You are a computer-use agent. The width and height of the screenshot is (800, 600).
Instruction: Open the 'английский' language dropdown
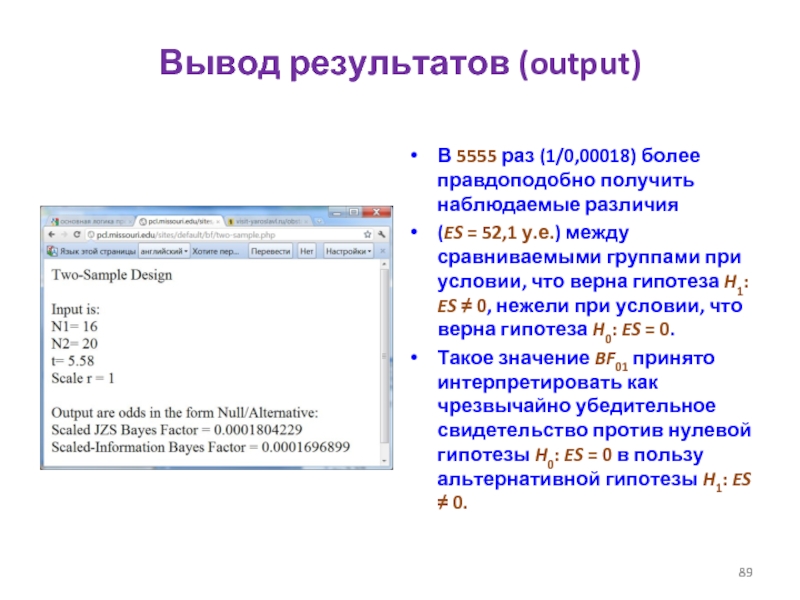164,251
